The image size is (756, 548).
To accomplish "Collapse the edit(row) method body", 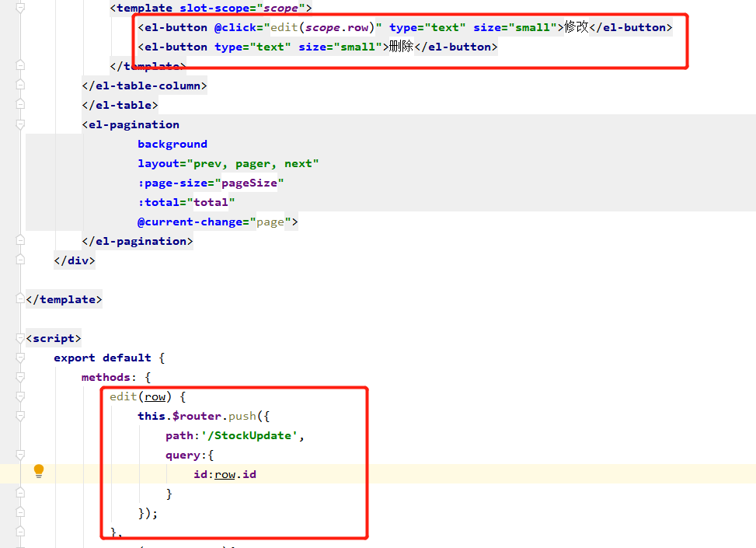I will click(x=20, y=396).
